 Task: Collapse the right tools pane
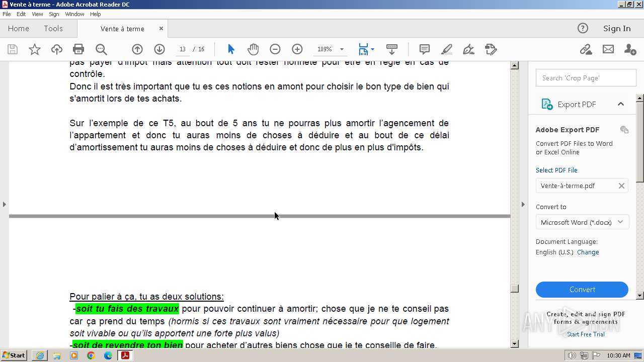[x=523, y=204]
